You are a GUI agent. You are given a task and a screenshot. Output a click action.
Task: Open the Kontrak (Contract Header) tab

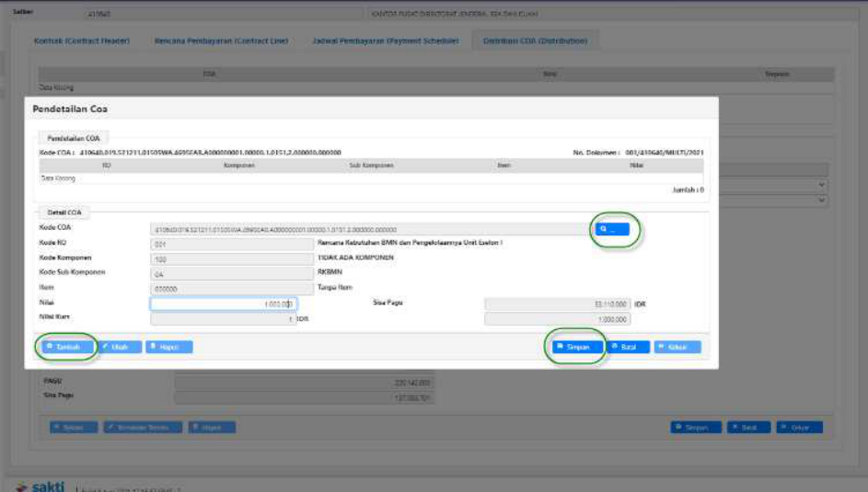click(82, 41)
